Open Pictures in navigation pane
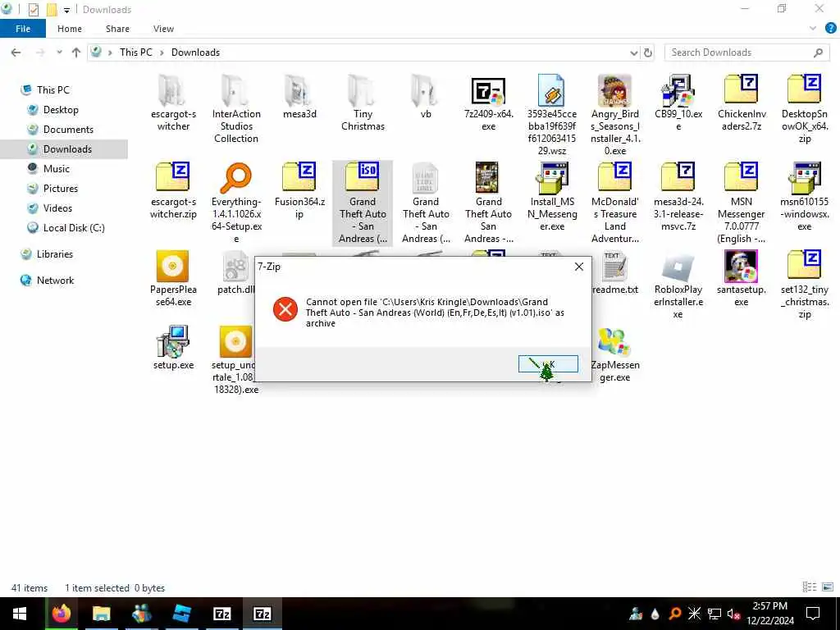Screen dimensions: 840x630 pos(60,189)
